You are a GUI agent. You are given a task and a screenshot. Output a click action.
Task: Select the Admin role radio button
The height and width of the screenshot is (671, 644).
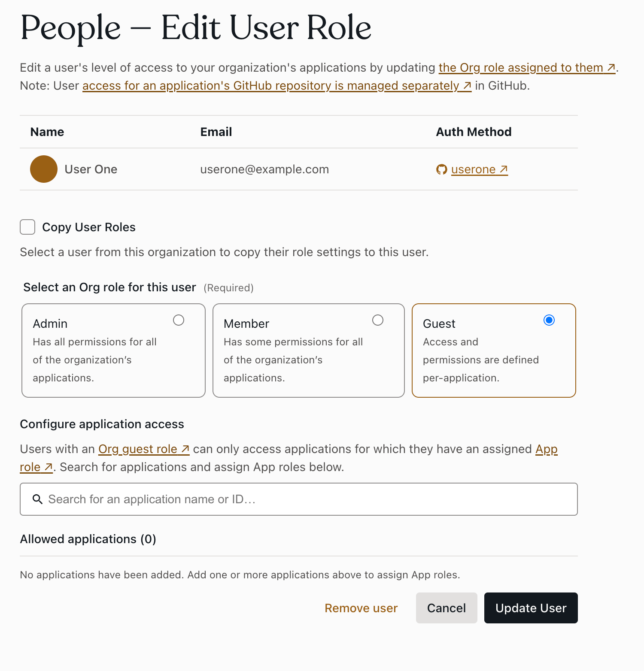179,320
